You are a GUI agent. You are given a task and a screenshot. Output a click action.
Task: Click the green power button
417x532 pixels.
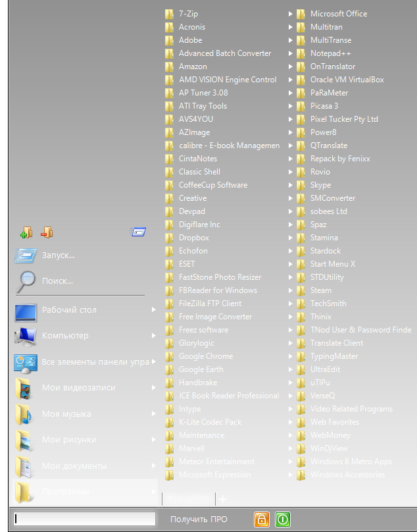point(282,519)
